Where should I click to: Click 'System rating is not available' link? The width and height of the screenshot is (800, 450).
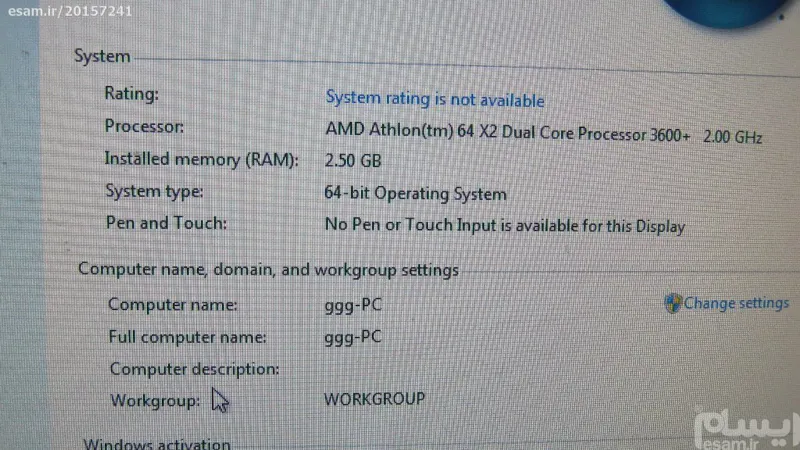(435, 98)
